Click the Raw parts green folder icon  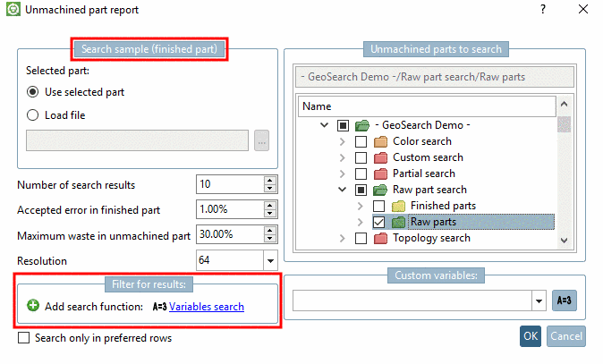pyautogui.click(x=398, y=222)
